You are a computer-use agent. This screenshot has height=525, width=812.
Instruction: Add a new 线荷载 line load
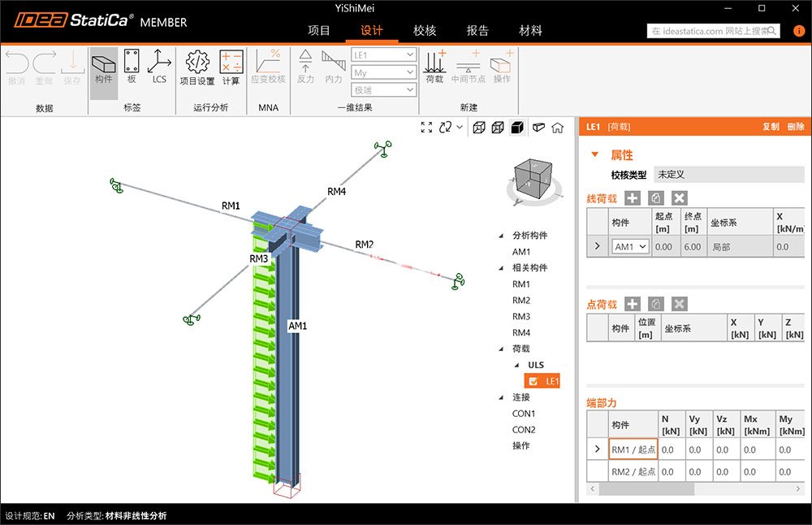pyautogui.click(x=633, y=198)
